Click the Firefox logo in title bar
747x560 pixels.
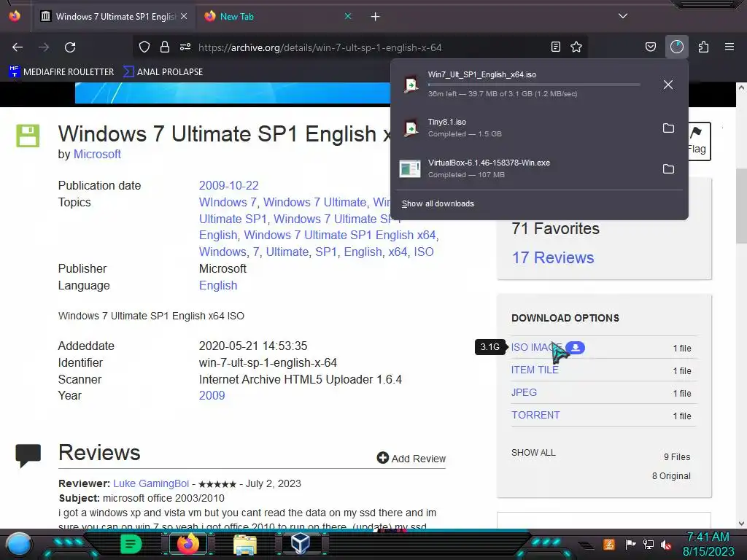[15, 16]
